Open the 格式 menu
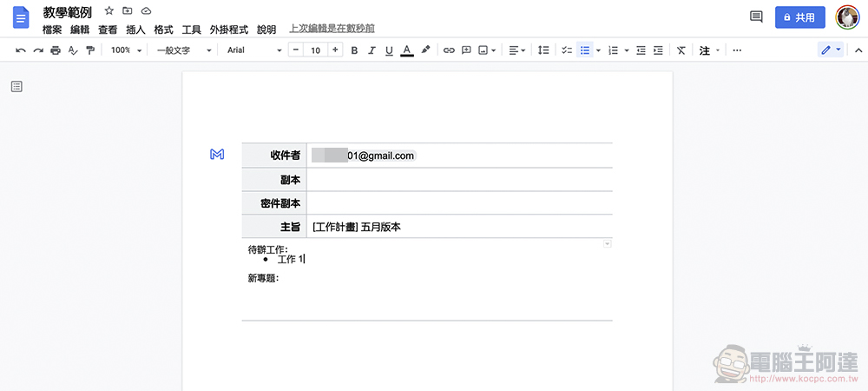Viewport: 868px width, 391px height. coord(163,30)
